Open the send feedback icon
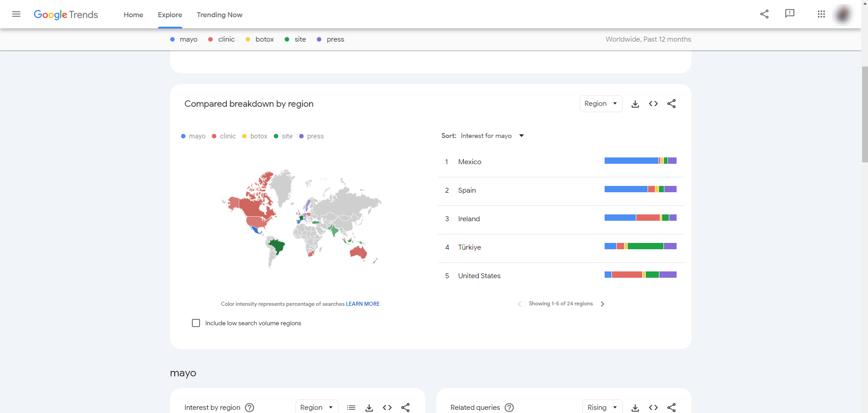Viewport: 868px width, 413px height. pos(790,14)
